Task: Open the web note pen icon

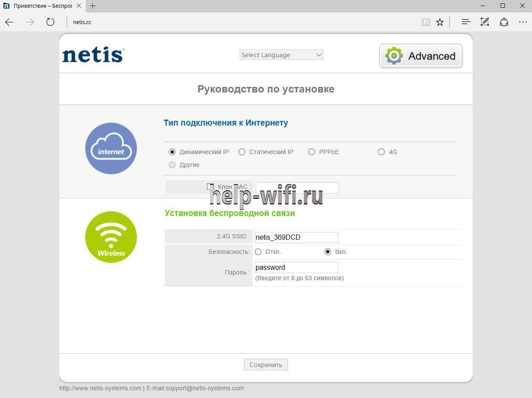Action: click(x=485, y=22)
